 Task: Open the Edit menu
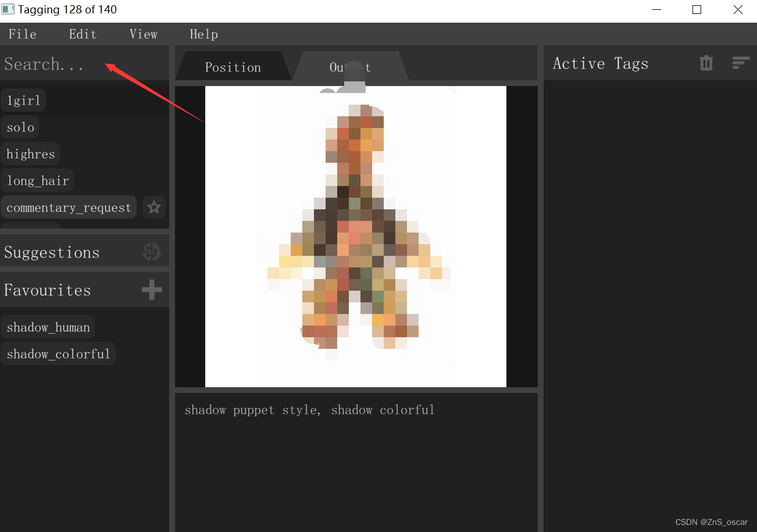83,34
